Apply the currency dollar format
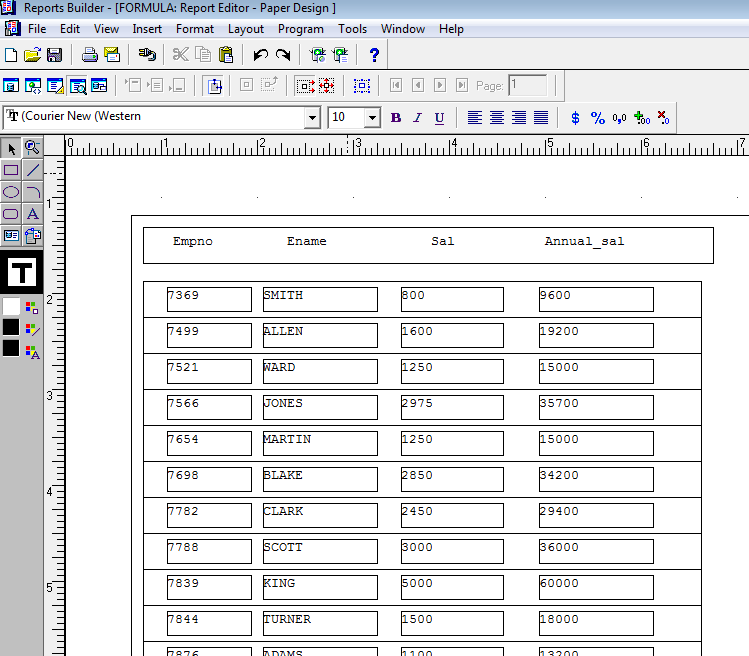749x656 pixels. pos(575,118)
